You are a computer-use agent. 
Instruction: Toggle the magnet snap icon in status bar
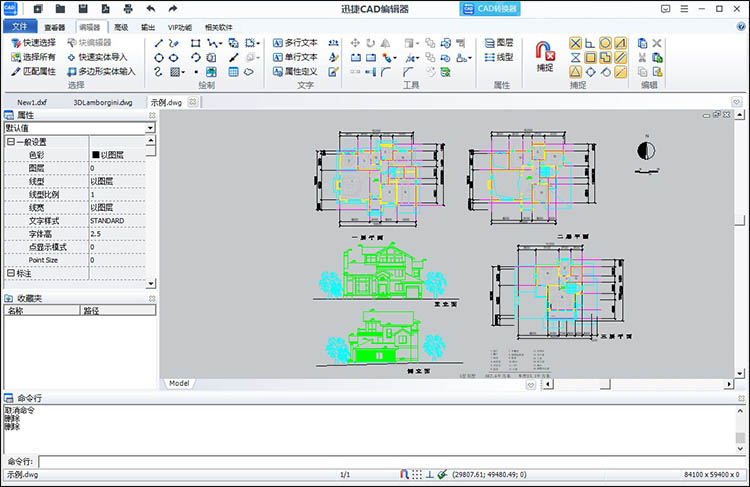pyautogui.click(x=404, y=475)
